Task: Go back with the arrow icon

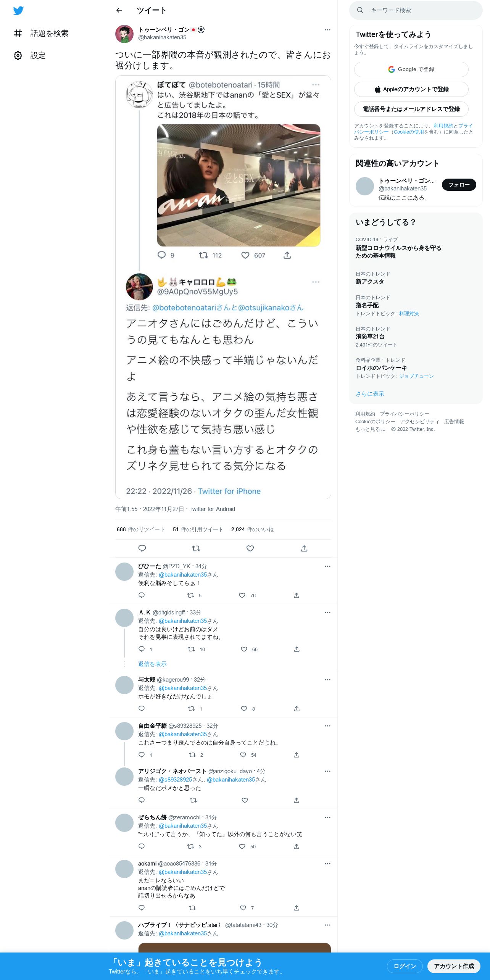Action: [x=119, y=10]
